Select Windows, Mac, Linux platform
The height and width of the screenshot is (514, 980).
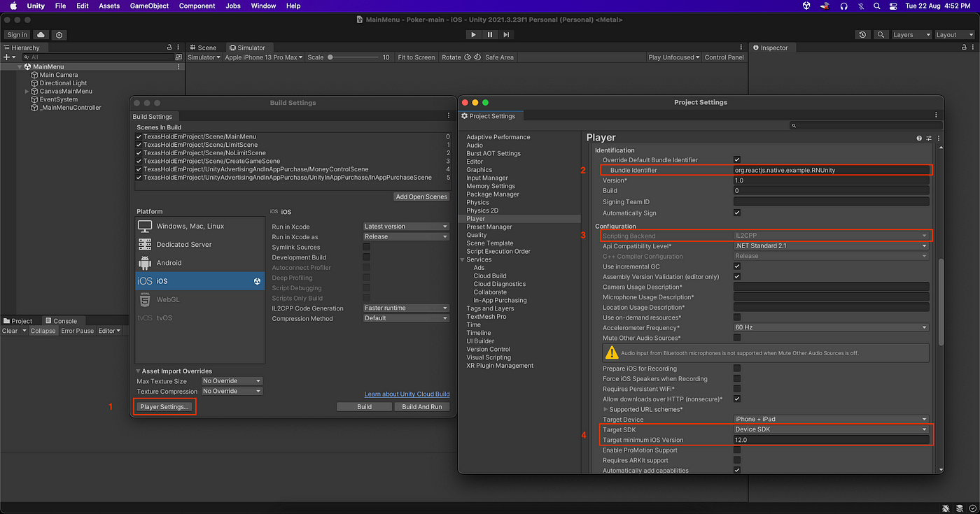tap(199, 226)
